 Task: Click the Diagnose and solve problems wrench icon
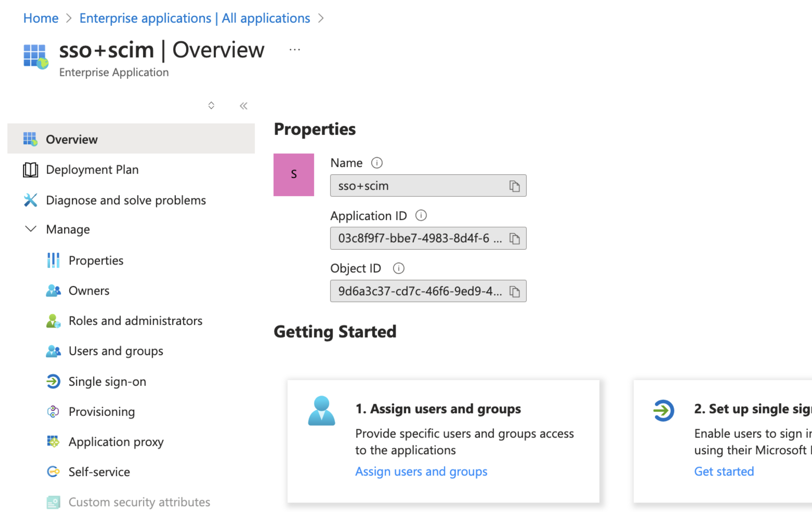[x=30, y=200]
